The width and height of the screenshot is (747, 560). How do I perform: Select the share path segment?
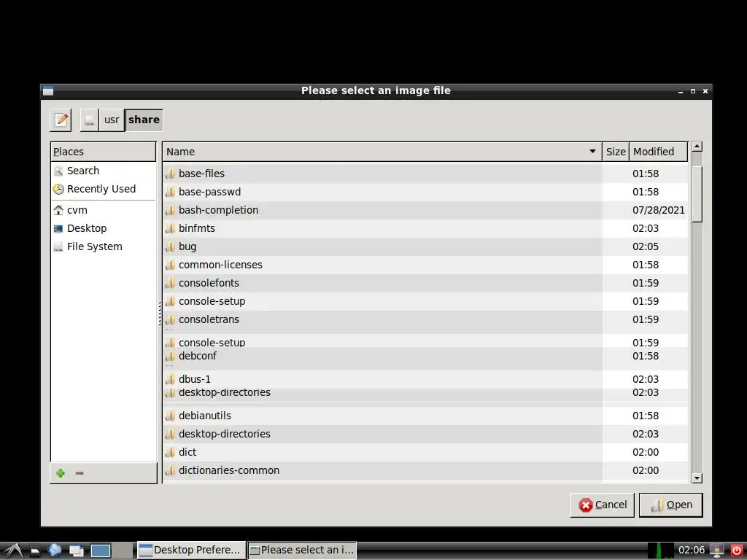(x=144, y=120)
